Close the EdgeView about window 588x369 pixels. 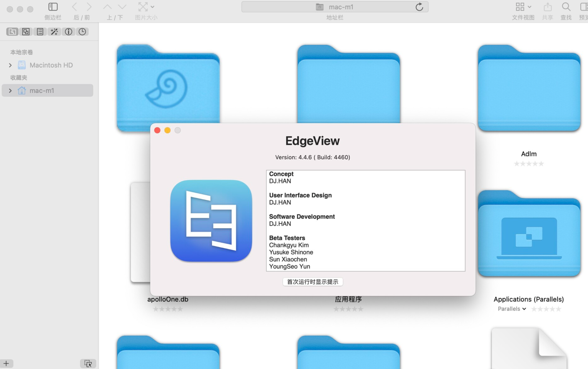(157, 130)
